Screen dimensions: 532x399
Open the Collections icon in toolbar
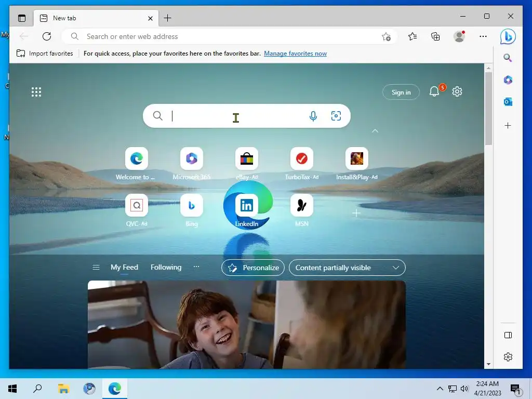tap(435, 36)
